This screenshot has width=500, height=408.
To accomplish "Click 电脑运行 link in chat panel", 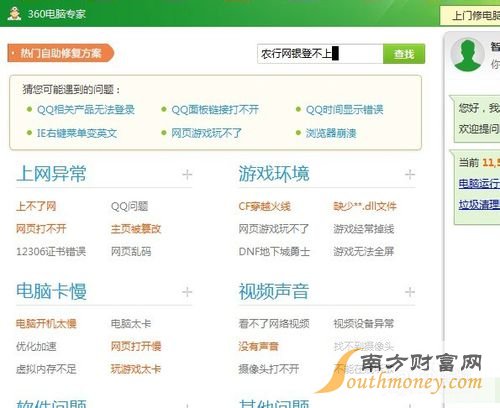I will click(x=479, y=183).
